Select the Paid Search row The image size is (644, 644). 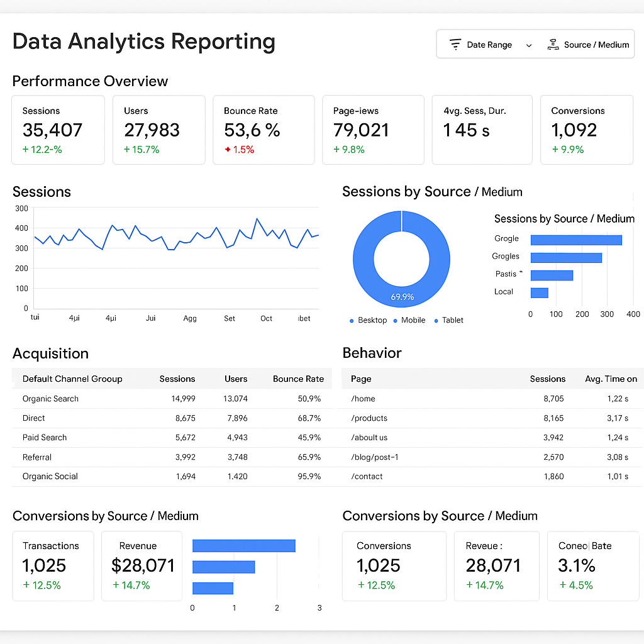coord(172,438)
